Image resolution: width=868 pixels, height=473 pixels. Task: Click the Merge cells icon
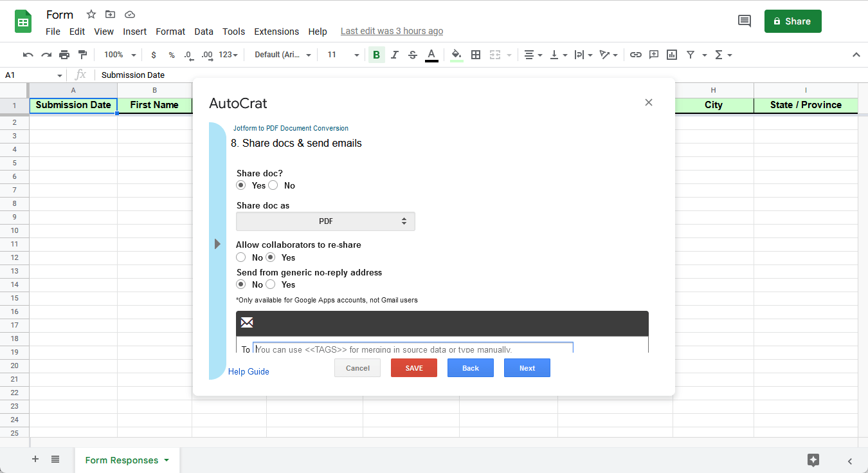[495, 55]
